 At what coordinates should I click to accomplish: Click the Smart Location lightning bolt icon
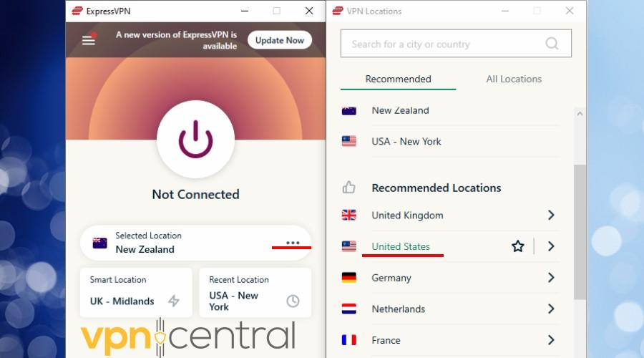(x=174, y=301)
